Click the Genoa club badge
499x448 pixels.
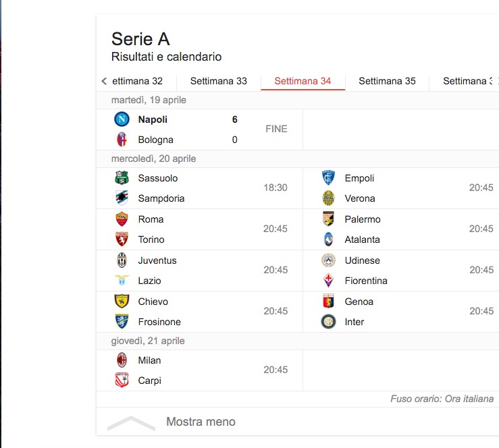(328, 302)
